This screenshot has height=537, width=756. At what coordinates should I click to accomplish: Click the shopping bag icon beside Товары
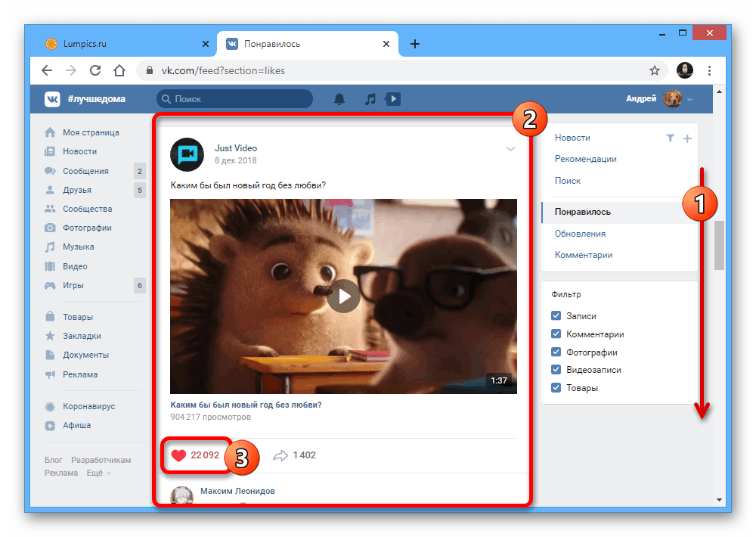pyautogui.click(x=50, y=316)
